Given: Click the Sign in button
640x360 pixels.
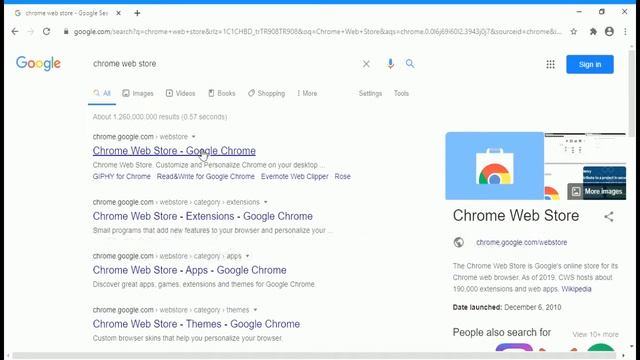Looking at the screenshot, I should 590,64.
